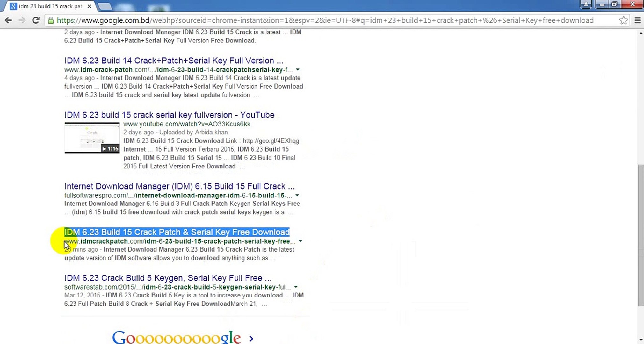The width and height of the screenshot is (644, 344).
Task: Open the new tab button
Action: click(x=105, y=6)
